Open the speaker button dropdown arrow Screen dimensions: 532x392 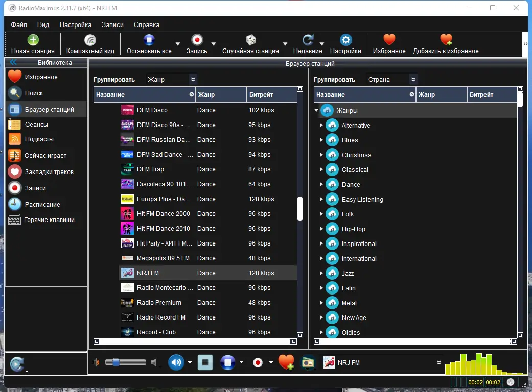190,362
